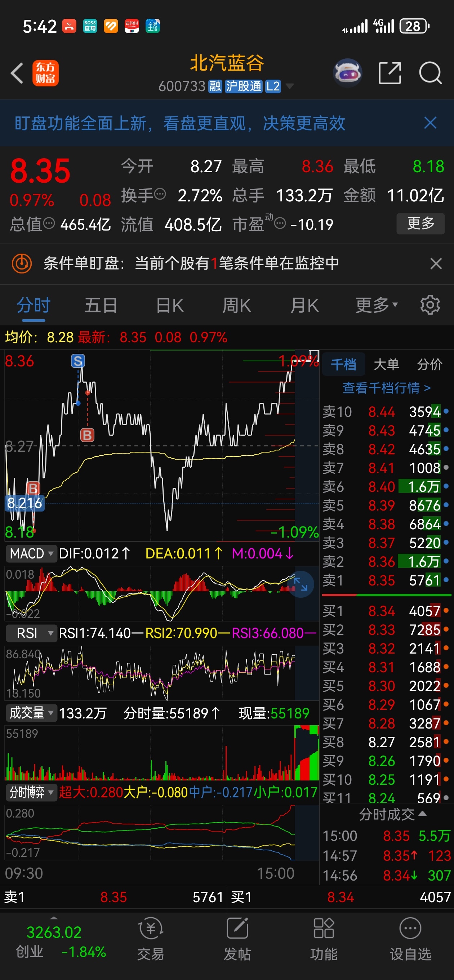
Task: Open the RSI indicator dropdown
Action: (31, 633)
